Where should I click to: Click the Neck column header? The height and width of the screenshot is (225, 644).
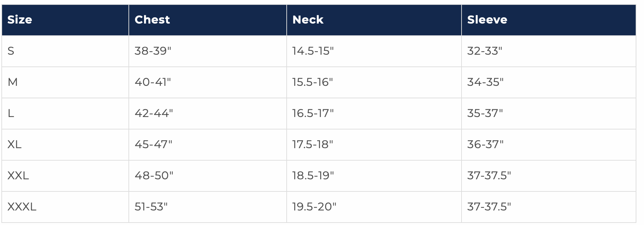pyautogui.click(x=308, y=20)
